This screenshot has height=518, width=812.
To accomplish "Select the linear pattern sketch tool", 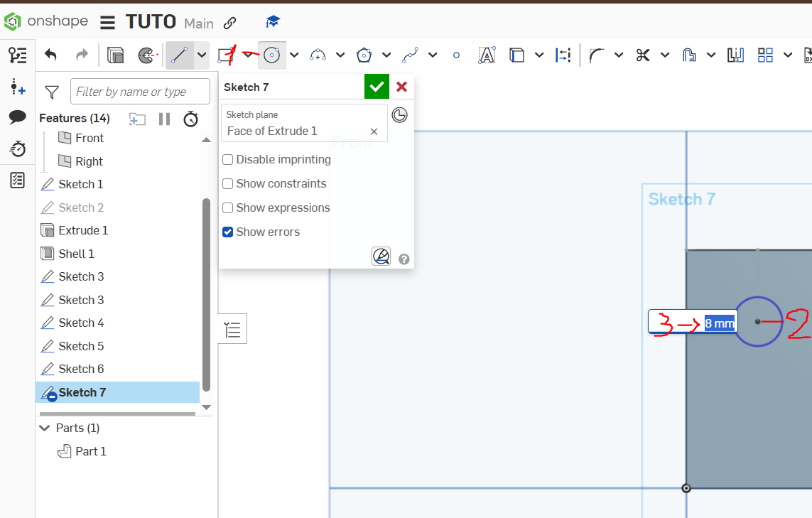I will pyautogui.click(x=765, y=55).
